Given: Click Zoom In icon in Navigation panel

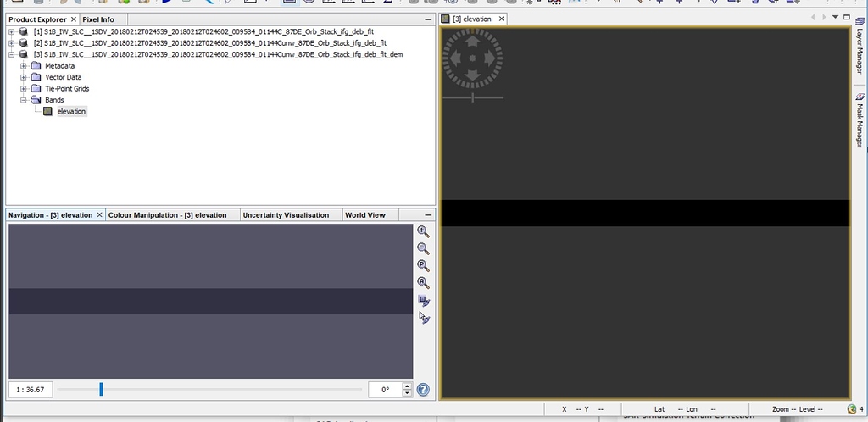Looking at the screenshot, I should pos(423,231).
